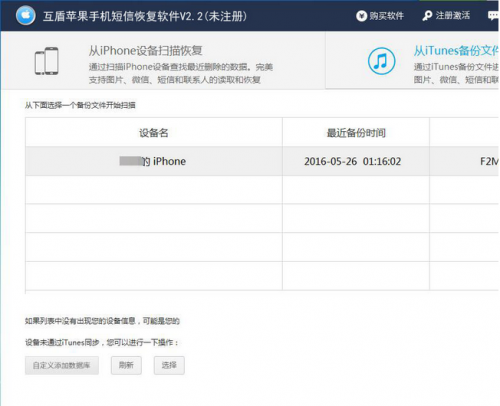Click the 从下面选择一个备份文件开始扫描 label
This screenshot has width=500, height=406.
pyautogui.click(x=80, y=105)
